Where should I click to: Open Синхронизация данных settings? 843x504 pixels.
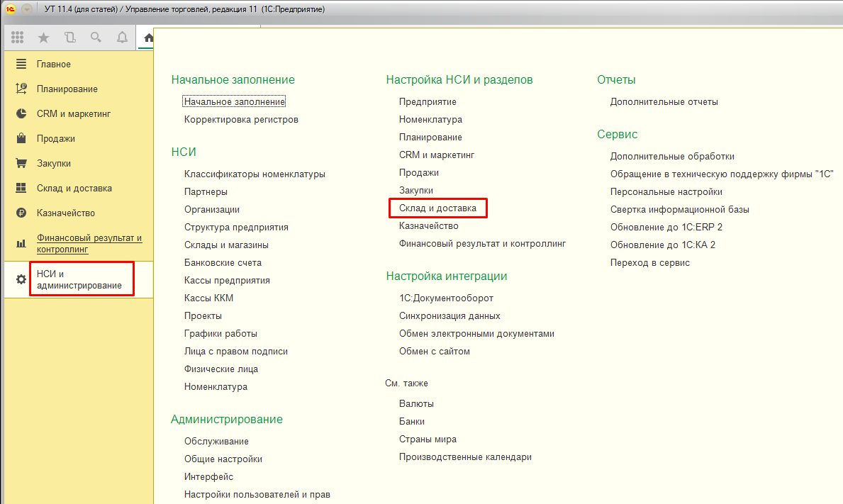[450, 316]
